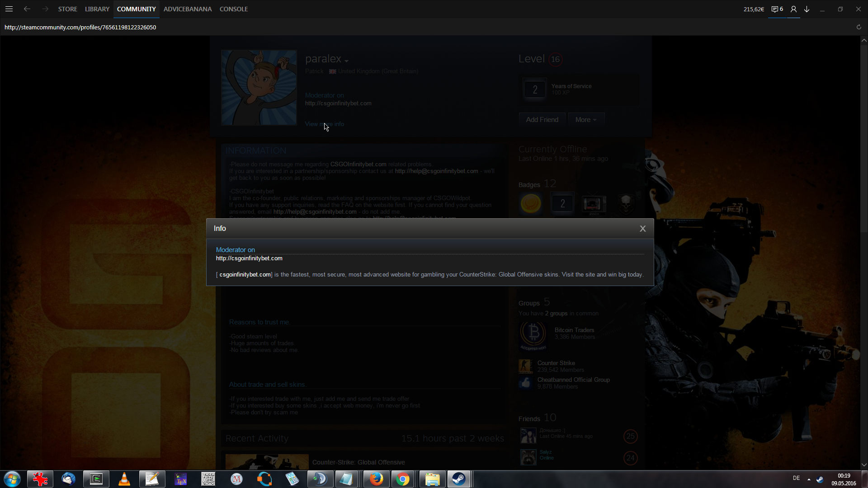Screen dimensions: 868x488
Task: Switch to the STORE tab
Action: (67, 9)
